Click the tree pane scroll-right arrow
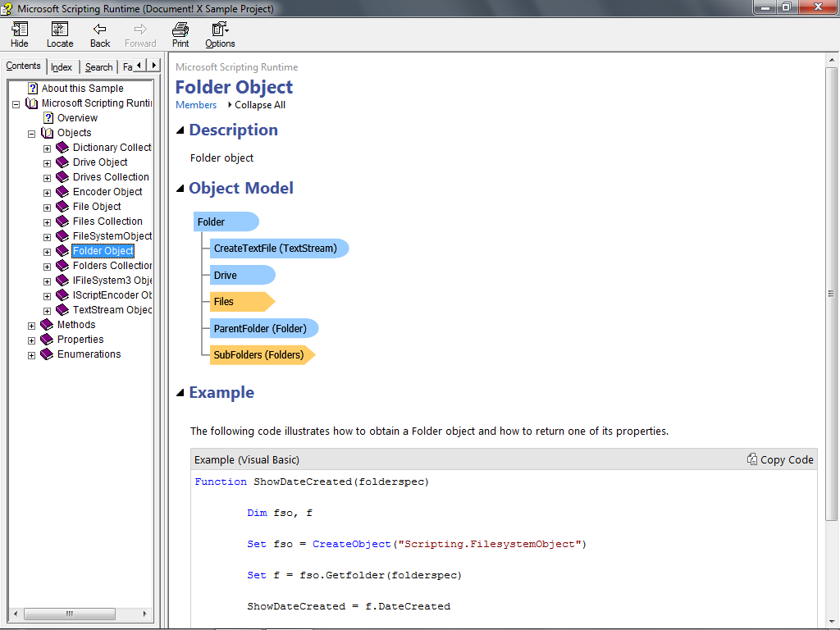Image resolution: width=840 pixels, height=630 pixels. point(144,614)
